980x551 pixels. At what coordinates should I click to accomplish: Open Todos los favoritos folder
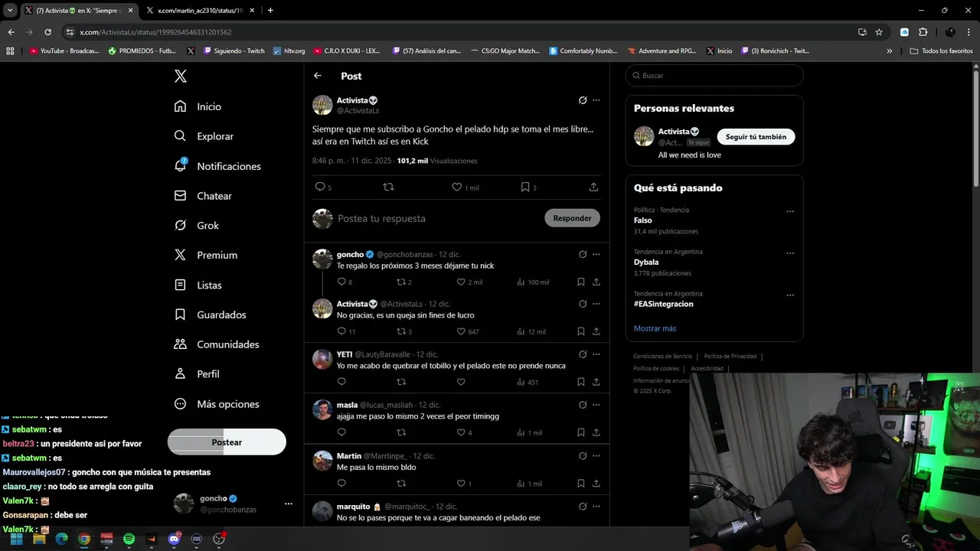click(942, 51)
